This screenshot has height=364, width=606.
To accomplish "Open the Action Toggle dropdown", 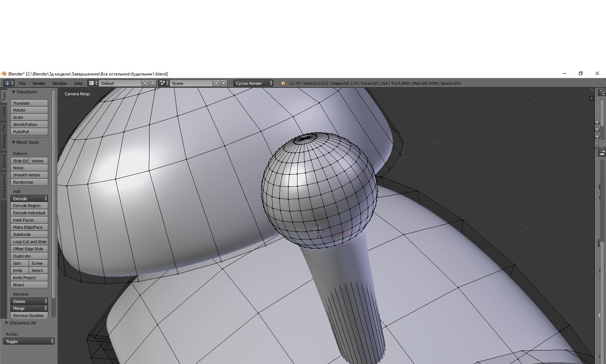I will coord(29,341).
